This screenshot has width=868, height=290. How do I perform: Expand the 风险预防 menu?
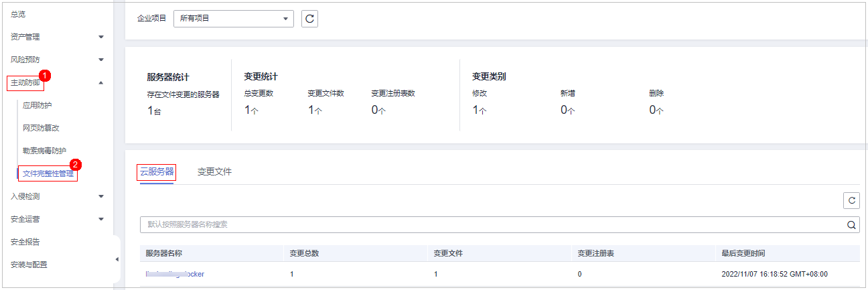point(101,60)
